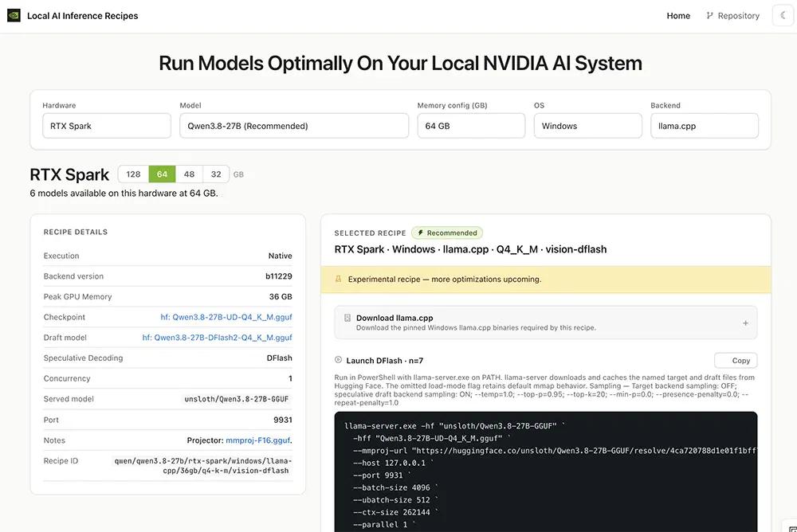The width and height of the screenshot is (797, 532).
Task: Open the Repository nav link
Action: click(x=733, y=16)
